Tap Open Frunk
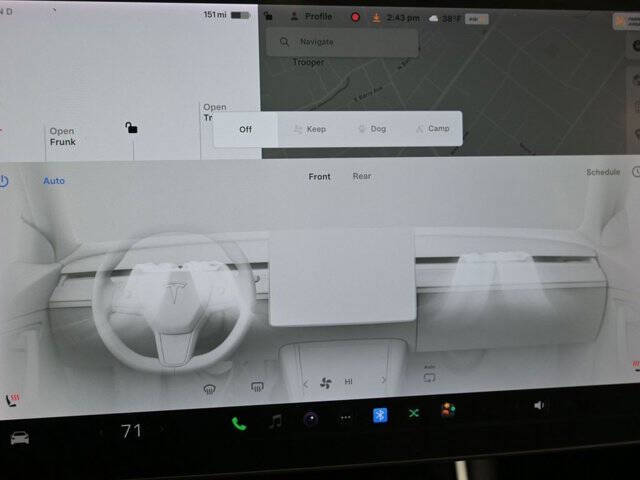This screenshot has width=640, height=480. point(62,136)
